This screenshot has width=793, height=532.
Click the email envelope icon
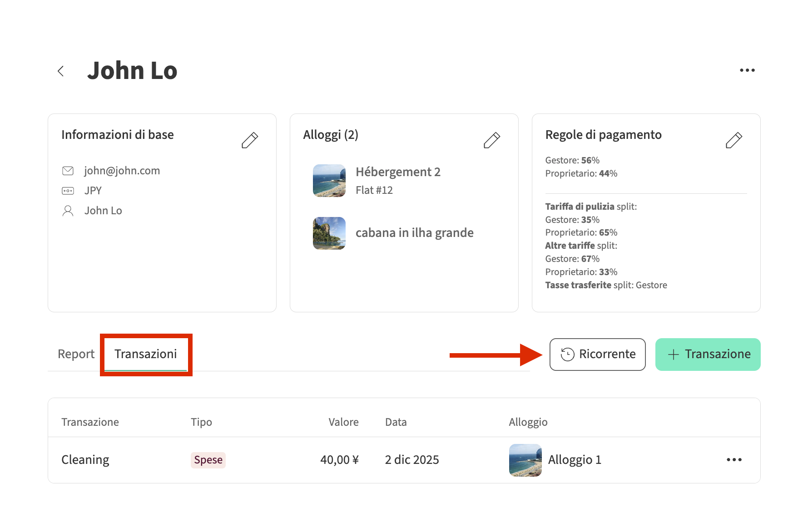(68, 171)
